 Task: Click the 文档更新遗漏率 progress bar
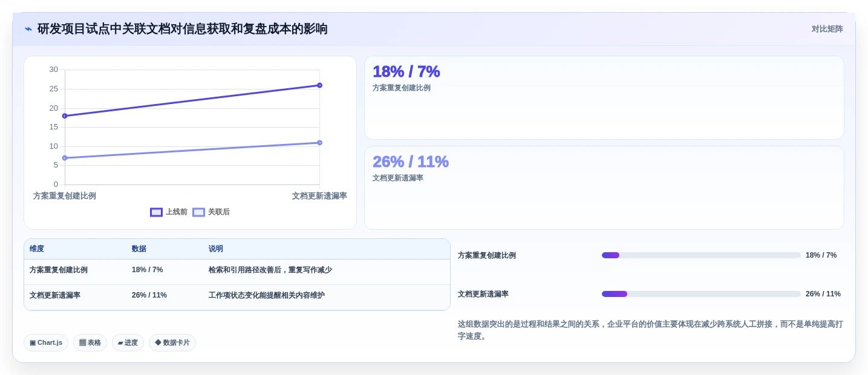(x=701, y=294)
